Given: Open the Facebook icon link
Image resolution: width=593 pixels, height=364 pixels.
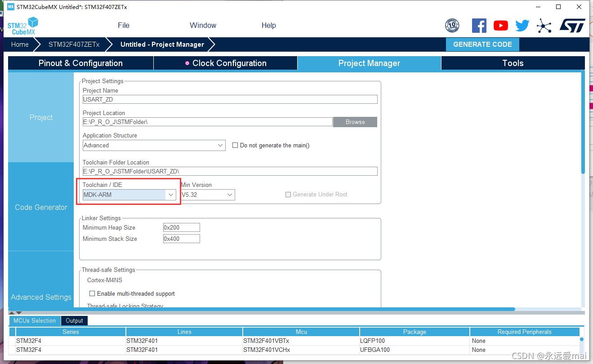Looking at the screenshot, I should click(x=479, y=26).
